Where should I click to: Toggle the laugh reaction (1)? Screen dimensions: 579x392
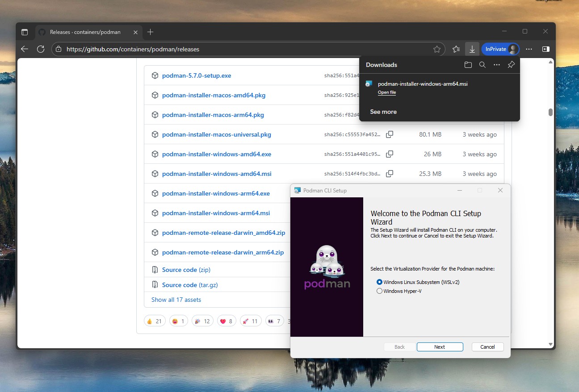tap(178, 321)
